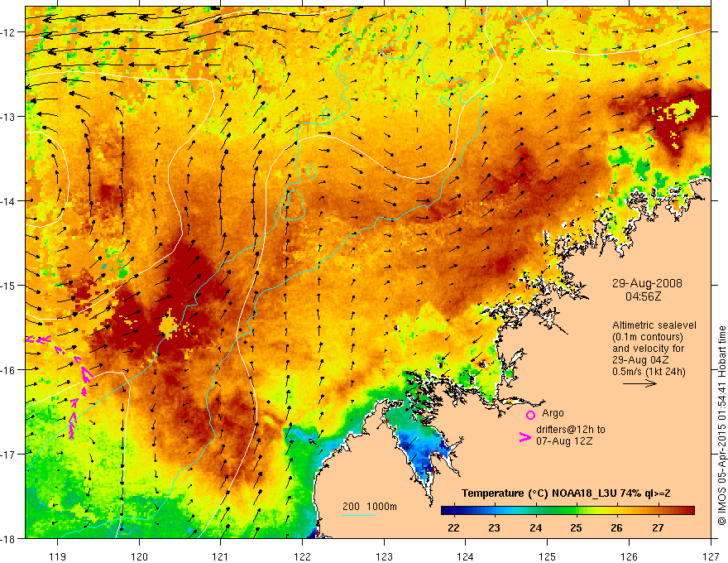This screenshot has height=563, width=728.
Task: Click the magenta drifter arrow legend symbol
Action: (x=524, y=437)
